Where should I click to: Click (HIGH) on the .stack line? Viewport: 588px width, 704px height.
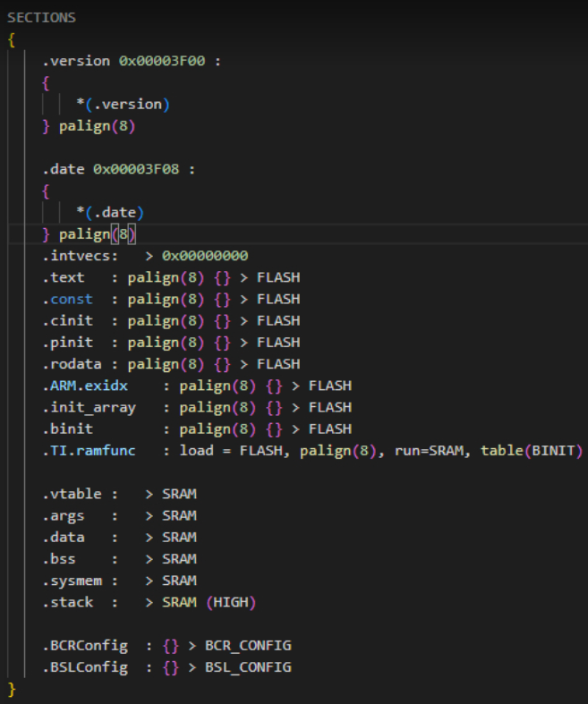click(x=231, y=602)
